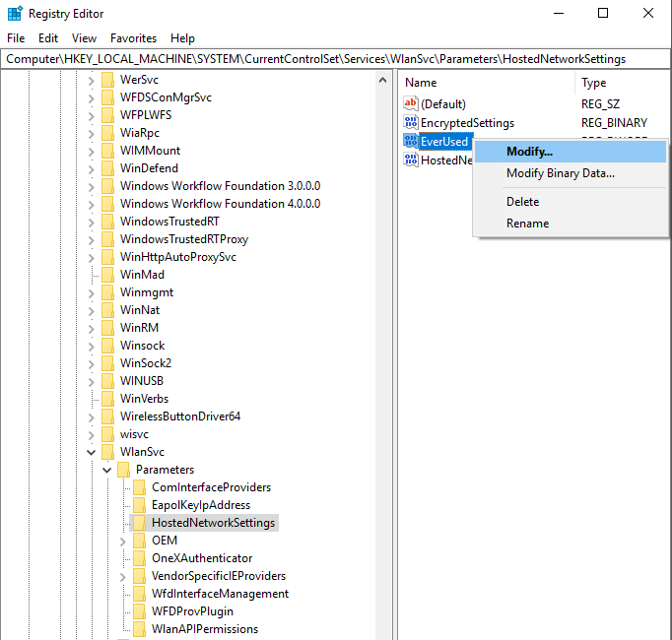Expand the VendorSpecificIEProviders key
672x640 pixels.
point(122,577)
